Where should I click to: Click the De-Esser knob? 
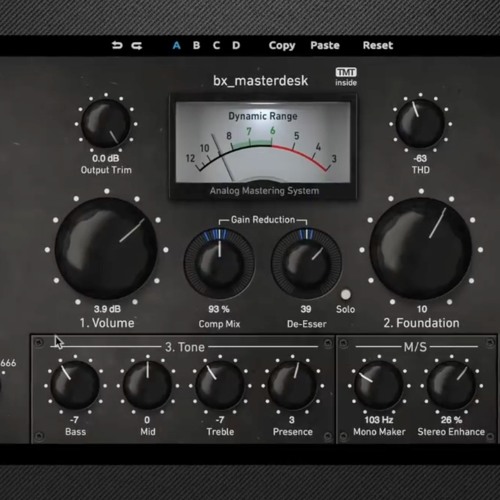pos(306,263)
